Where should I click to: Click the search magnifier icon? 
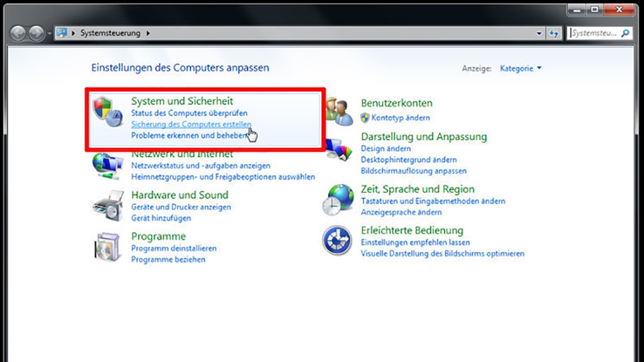point(625,33)
